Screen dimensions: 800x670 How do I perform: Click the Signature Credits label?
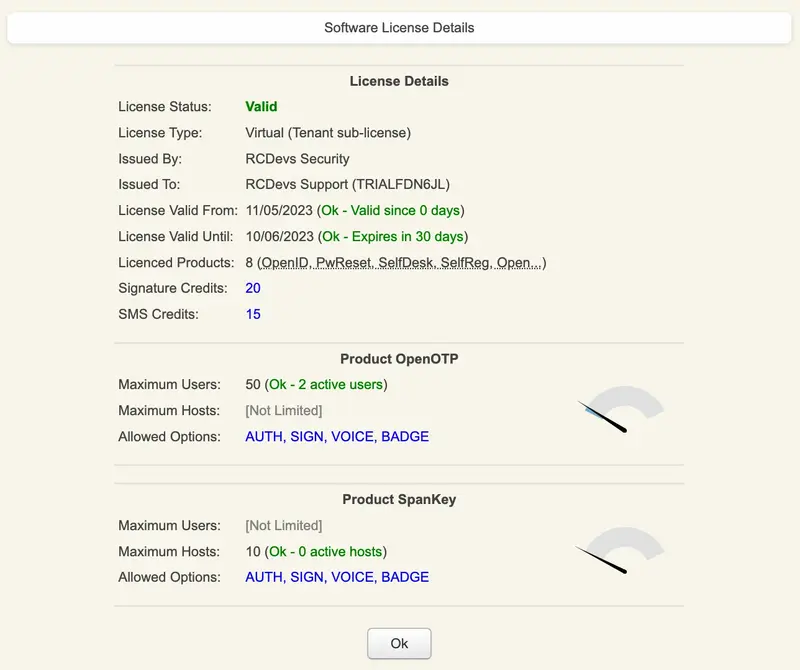[x=173, y=288]
